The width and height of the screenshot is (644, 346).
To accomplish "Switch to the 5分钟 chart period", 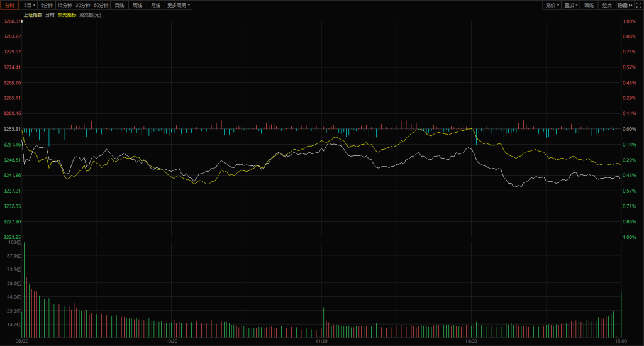I will (47, 5).
